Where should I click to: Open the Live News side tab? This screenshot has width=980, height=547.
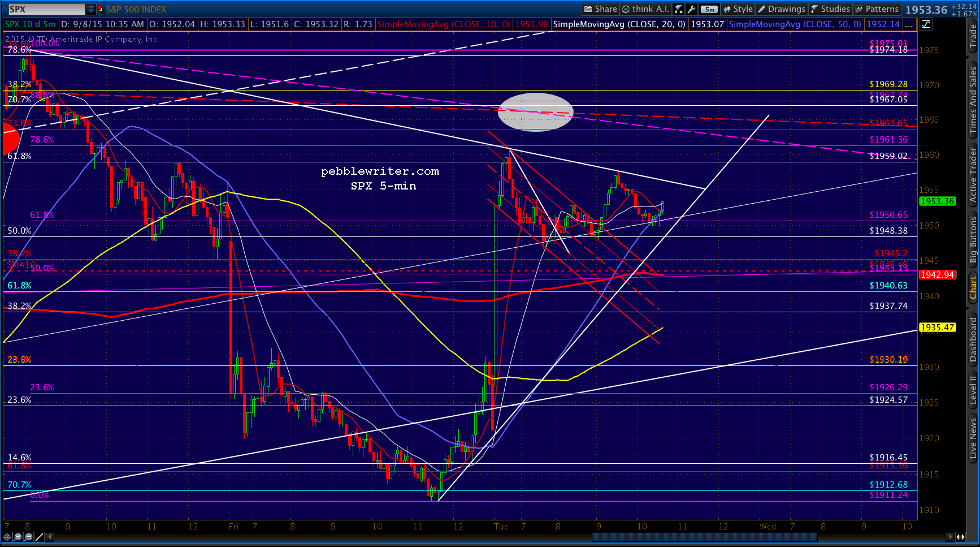click(973, 438)
